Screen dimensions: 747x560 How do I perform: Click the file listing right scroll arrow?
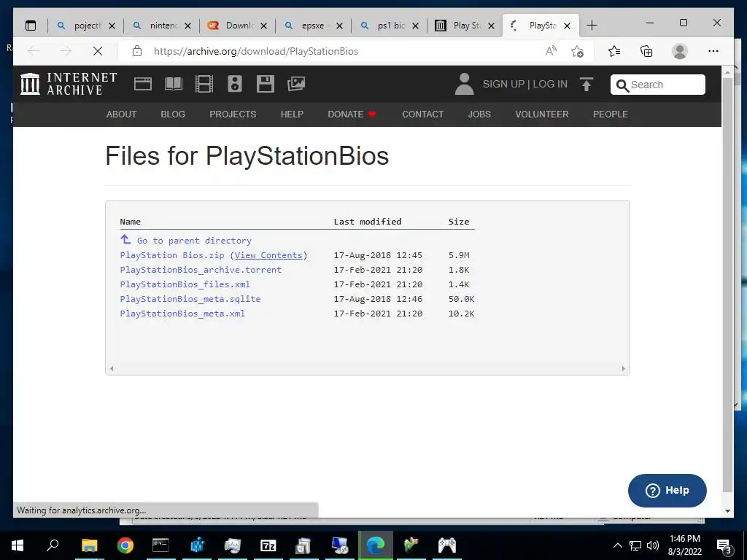coord(624,368)
